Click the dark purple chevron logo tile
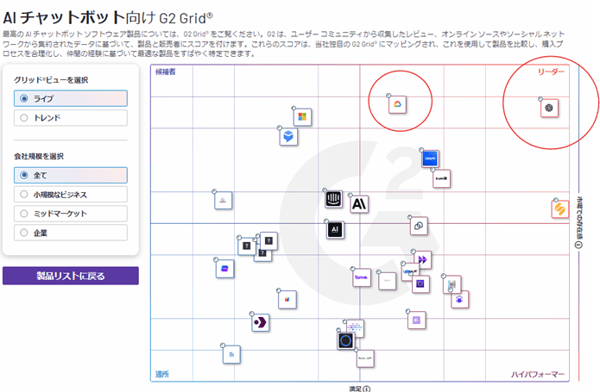Viewport: 600px width, 392px height. click(261, 323)
